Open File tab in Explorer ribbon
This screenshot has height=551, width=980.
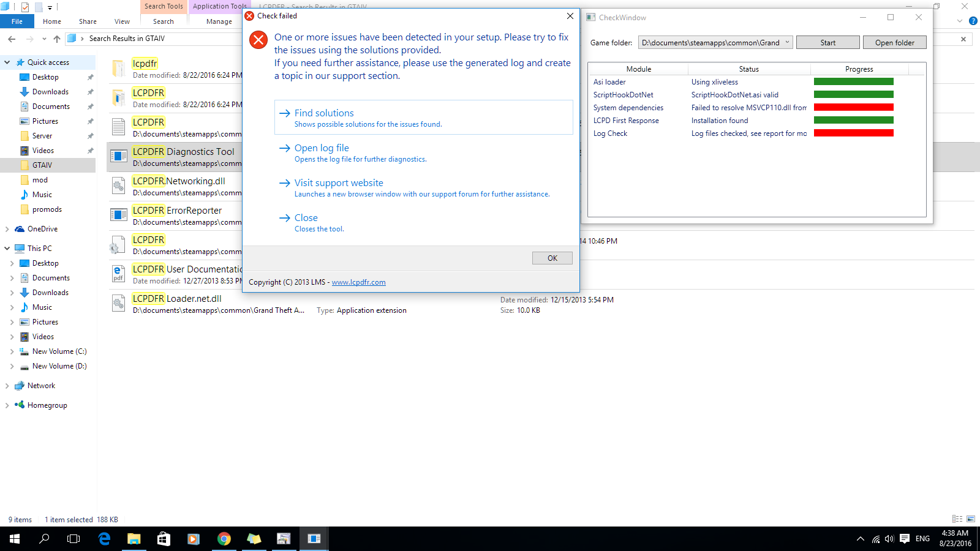(17, 21)
